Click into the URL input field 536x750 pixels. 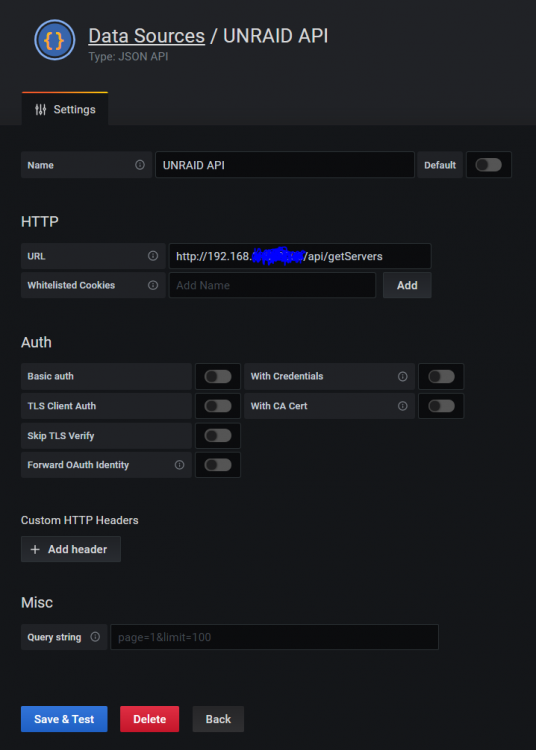300,256
